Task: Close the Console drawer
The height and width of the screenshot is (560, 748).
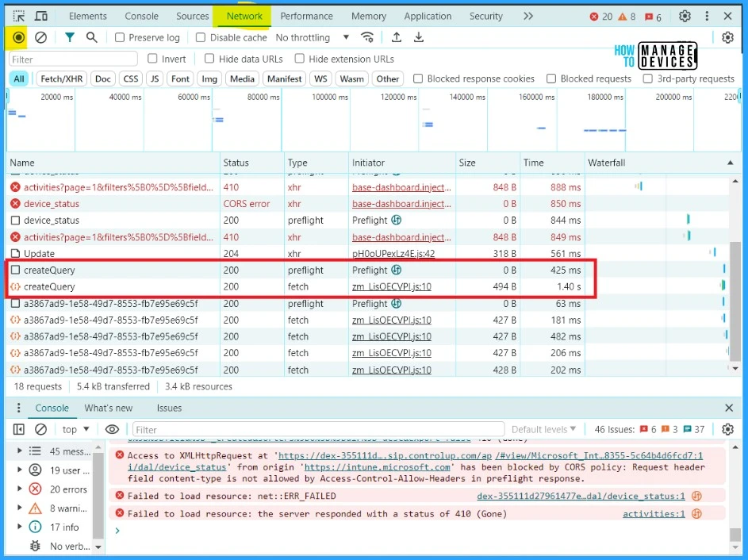Action: pyautogui.click(x=729, y=408)
